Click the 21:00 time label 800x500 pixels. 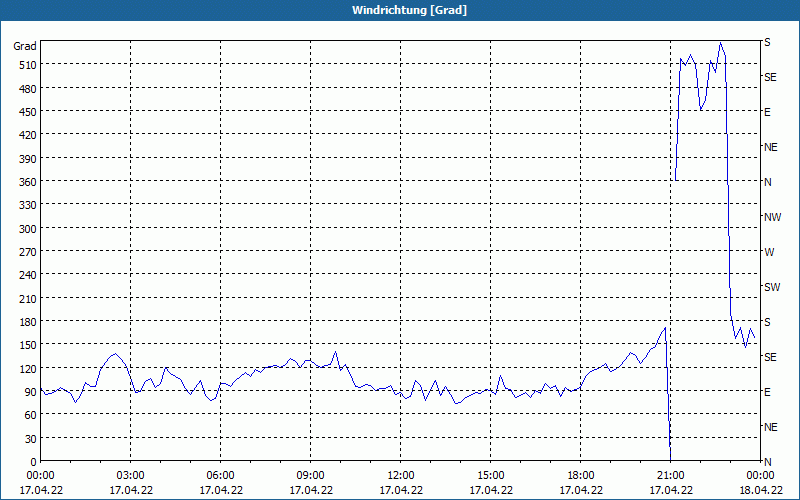tap(670, 476)
